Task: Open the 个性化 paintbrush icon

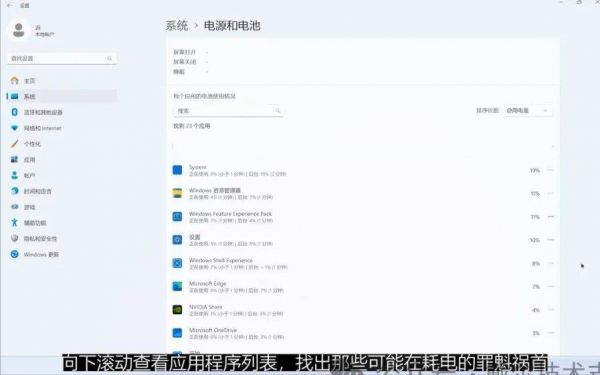Action: point(15,144)
